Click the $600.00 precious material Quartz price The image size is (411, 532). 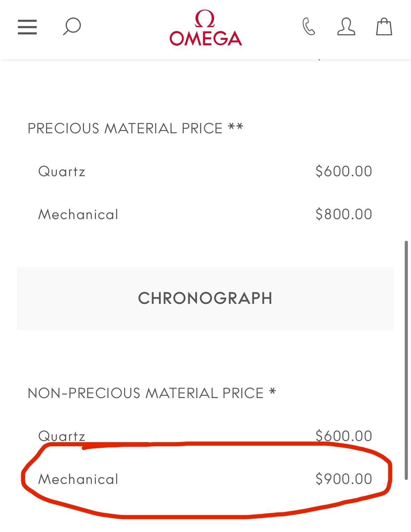tap(344, 171)
